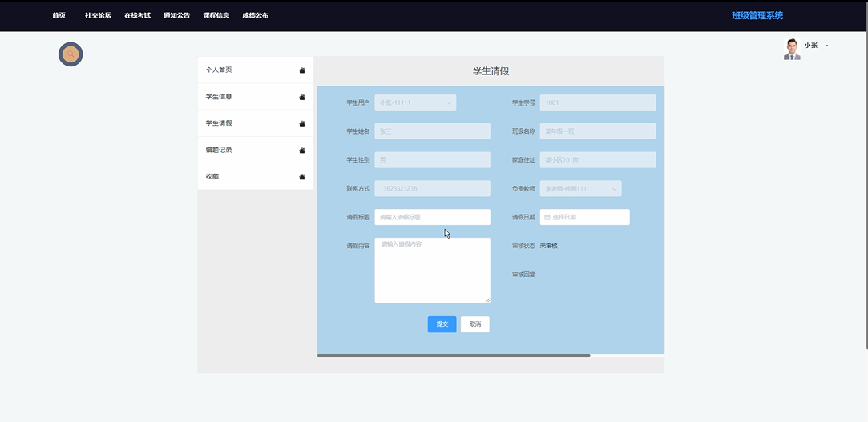The image size is (868, 422).
Task: Open the 请假日期 date picker field
Action: point(584,217)
